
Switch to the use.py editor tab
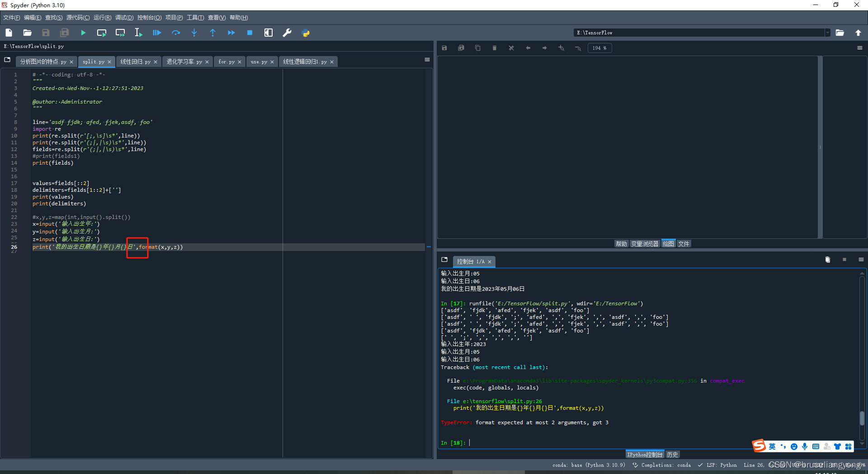click(259, 62)
